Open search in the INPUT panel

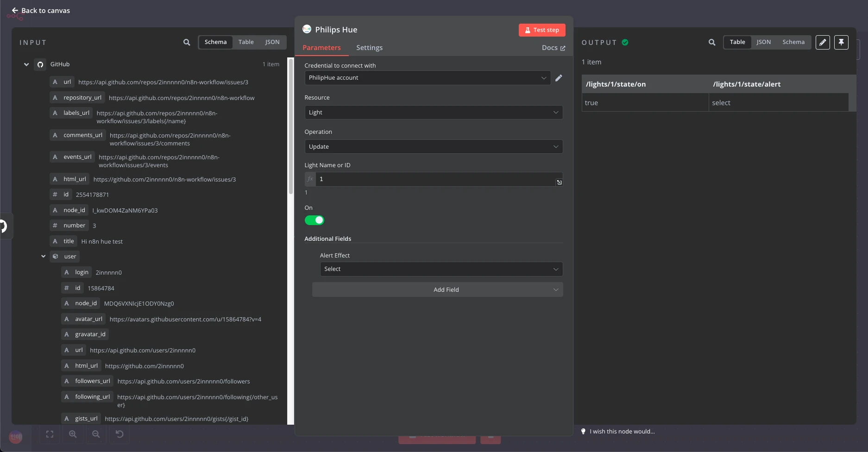point(187,42)
